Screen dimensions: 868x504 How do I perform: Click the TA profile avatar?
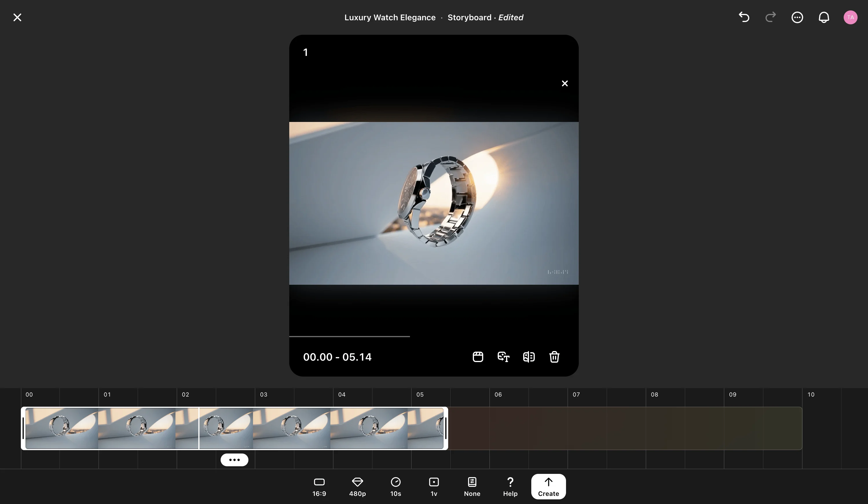pos(850,17)
